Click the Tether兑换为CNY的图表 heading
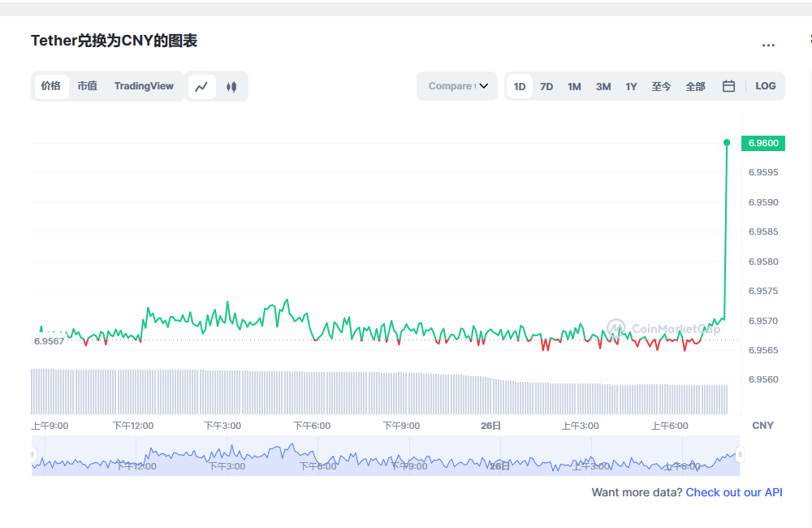 pos(114,41)
